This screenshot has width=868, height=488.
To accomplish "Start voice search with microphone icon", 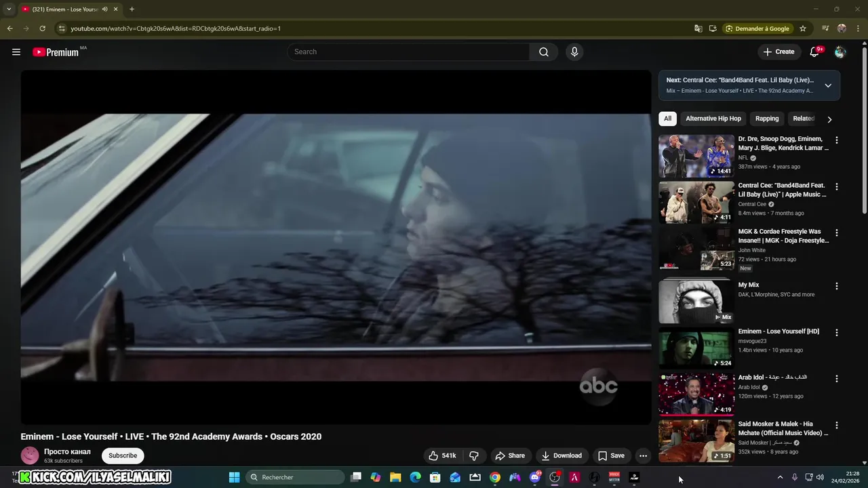I will tap(574, 52).
